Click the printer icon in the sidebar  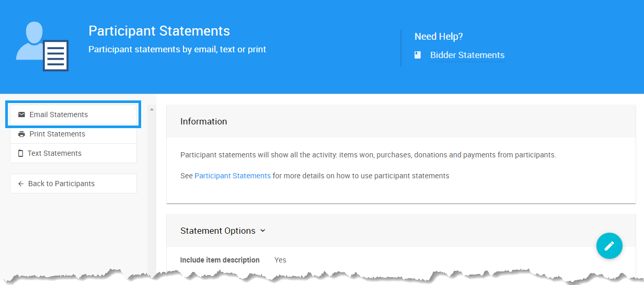pyautogui.click(x=21, y=134)
